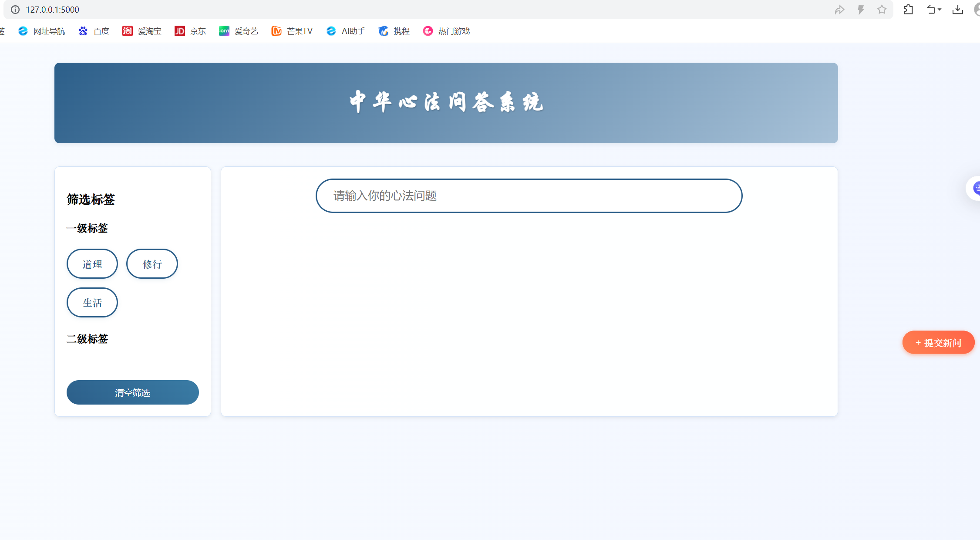Open downloads with the download icon
This screenshot has width=980, height=540.
(957, 10)
